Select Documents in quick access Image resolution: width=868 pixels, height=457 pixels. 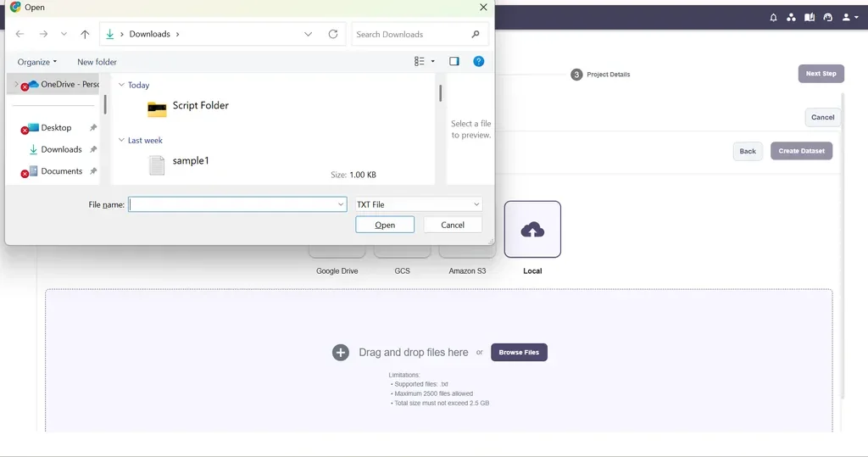[61, 170]
